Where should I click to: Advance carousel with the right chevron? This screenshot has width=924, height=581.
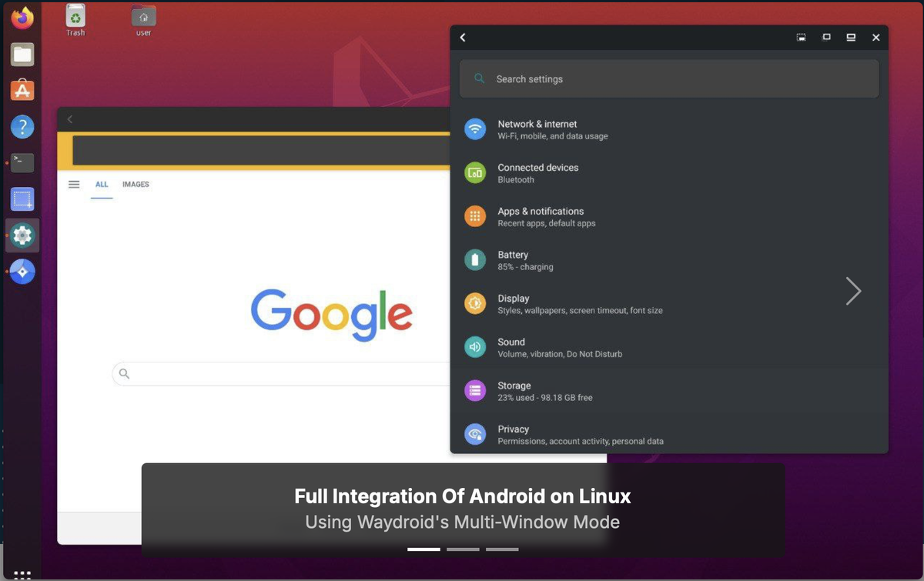853,291
